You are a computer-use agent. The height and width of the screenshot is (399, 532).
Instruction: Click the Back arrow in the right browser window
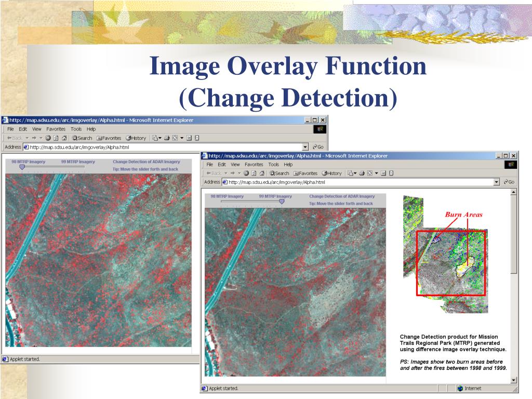[x=214, y=174]
